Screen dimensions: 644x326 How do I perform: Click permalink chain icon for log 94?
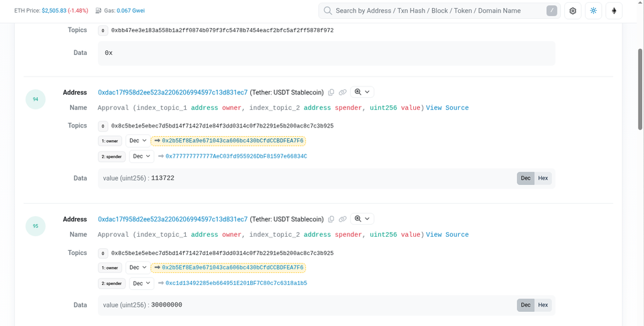pos(343,93)
